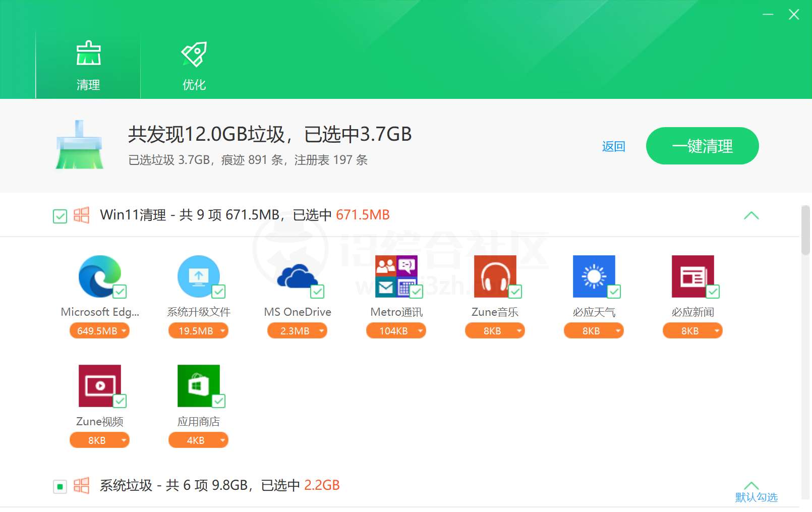Screen dimensions: 812x512
Task: Click the 必应新闻 icon
Action: [x=693, y=276]
